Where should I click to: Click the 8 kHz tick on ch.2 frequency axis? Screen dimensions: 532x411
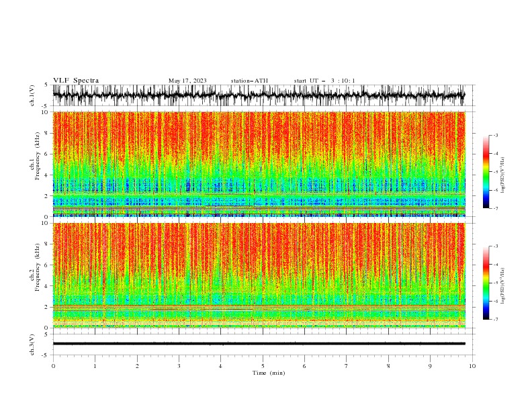click(48, 244)
